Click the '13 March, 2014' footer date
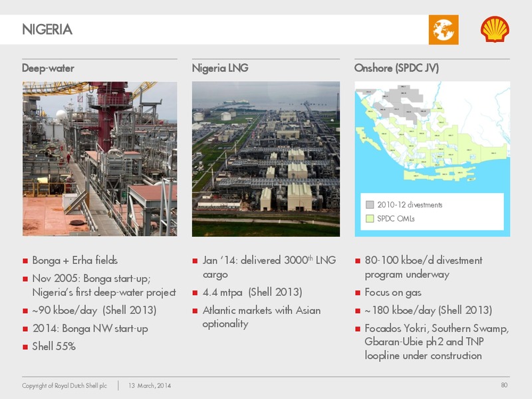 coord(150,386)
